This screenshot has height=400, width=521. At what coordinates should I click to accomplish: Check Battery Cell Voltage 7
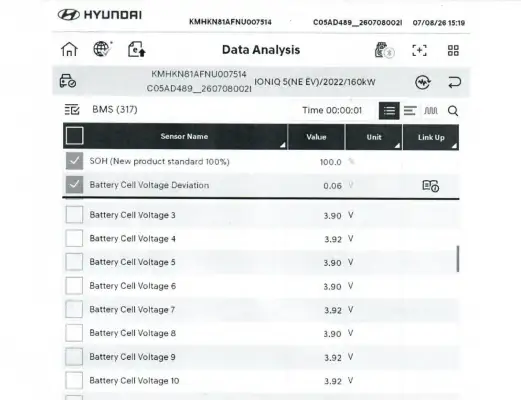[74, 309]
